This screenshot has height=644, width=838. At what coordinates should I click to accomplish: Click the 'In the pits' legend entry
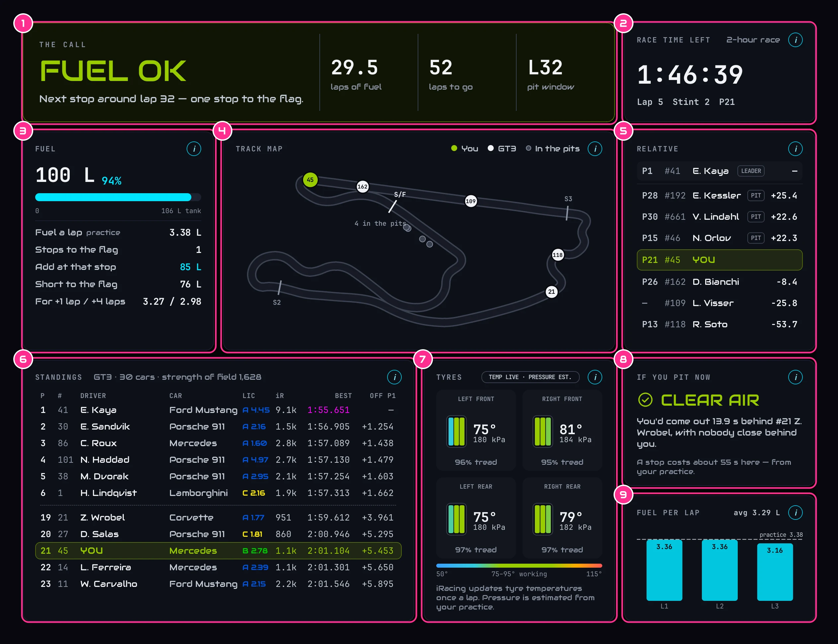pyautogui.click(x=553, y=149)
